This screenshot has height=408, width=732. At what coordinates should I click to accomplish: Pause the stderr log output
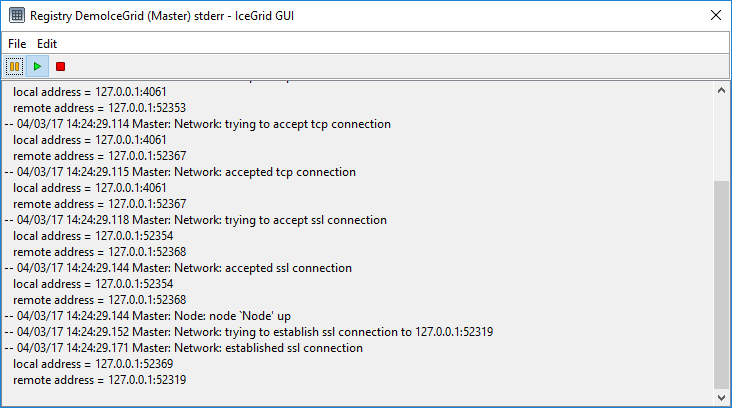click(x=15, y=67)
